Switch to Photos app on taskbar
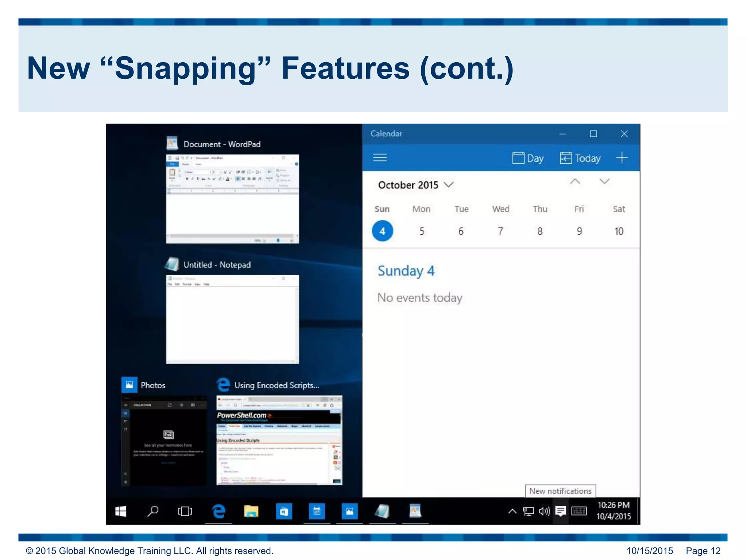This screenshot has width=747, height=560. coord(349,512)
